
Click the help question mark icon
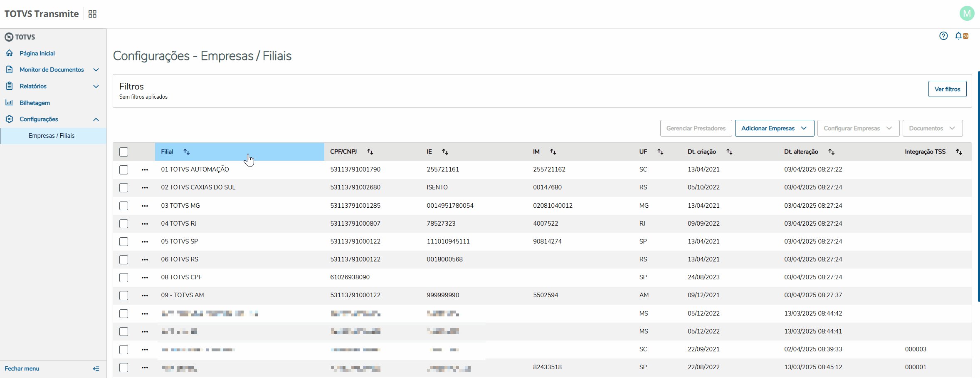(943, 36)
